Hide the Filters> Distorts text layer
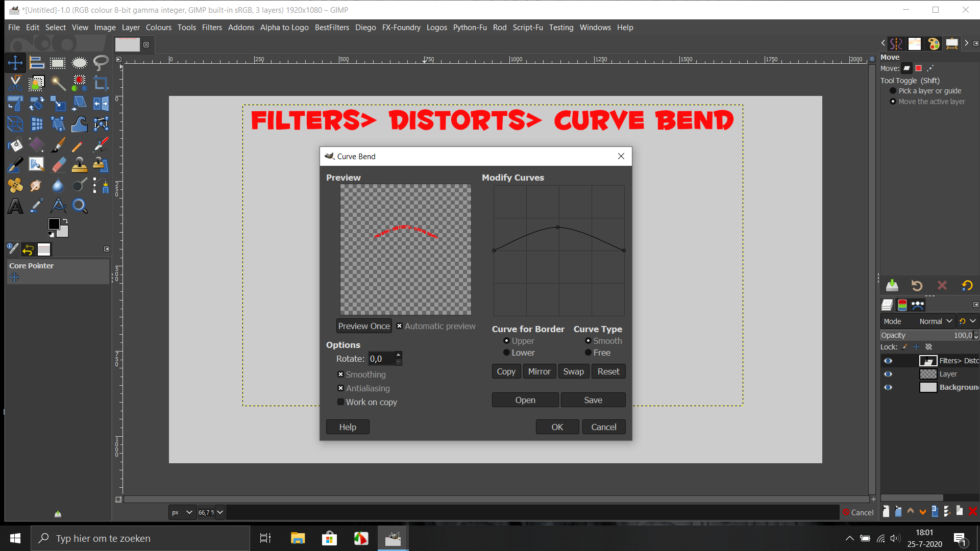980x551 pixels. 888,361
